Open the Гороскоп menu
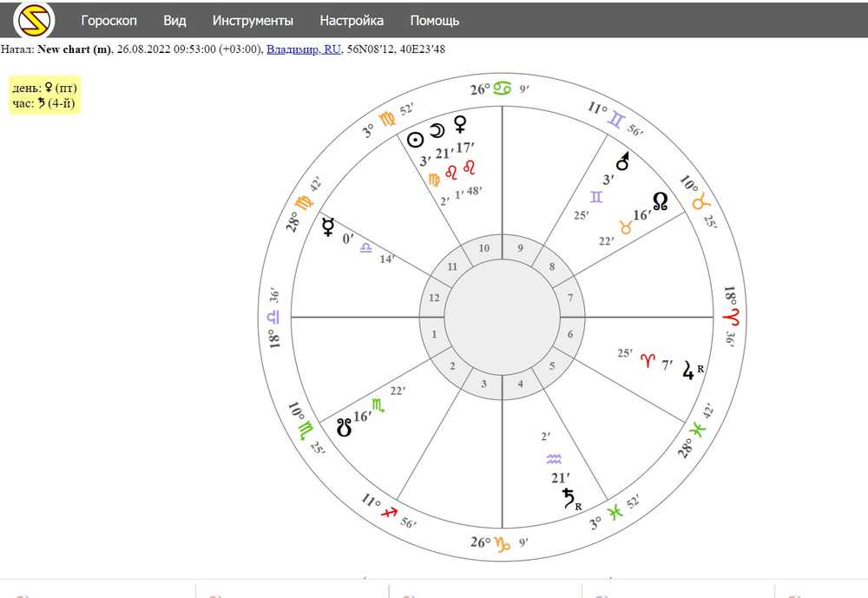This screenshot has height=598, width=868. (x=109, y=21)
